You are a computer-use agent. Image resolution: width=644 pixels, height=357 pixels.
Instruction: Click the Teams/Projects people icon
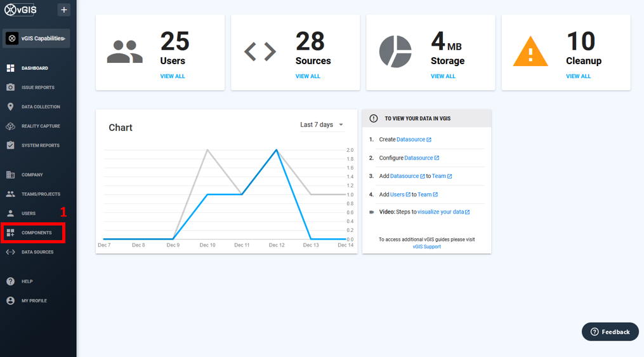(11, 194)
